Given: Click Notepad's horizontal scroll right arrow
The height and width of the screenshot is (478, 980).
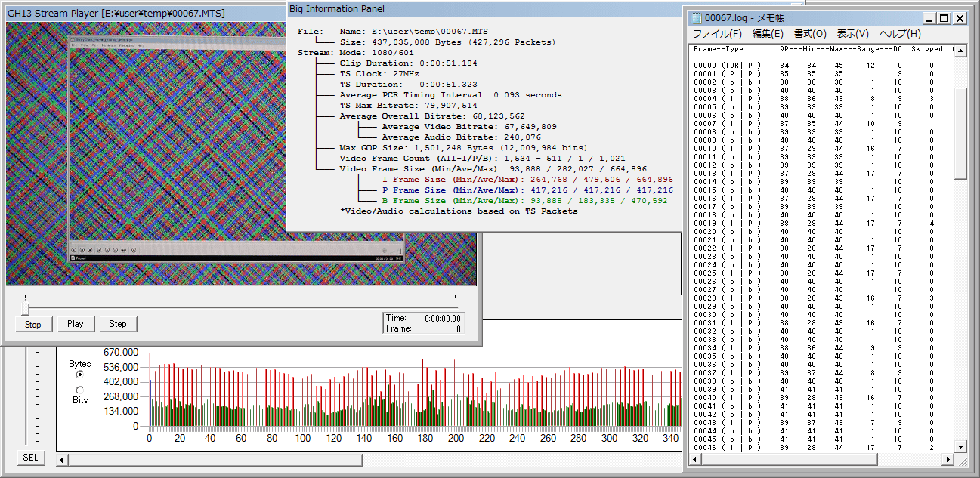Looking at the screenshot, I should (948, 458).
